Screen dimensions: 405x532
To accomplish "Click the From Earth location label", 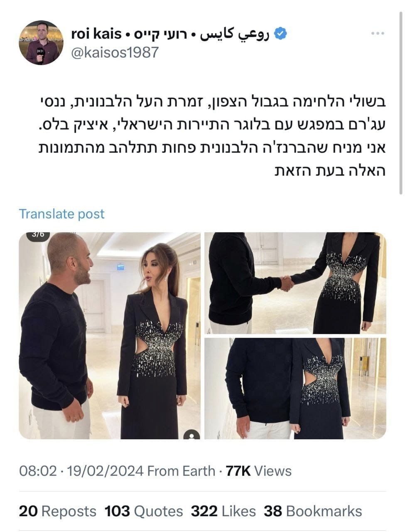I will pyautogui.click(x=181, y=471).
